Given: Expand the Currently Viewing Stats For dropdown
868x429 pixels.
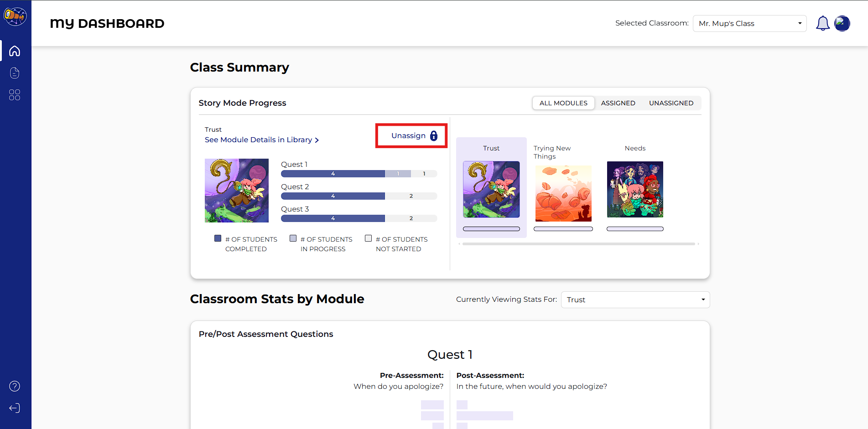Looking at the screenshot, I should pos(635,300).
